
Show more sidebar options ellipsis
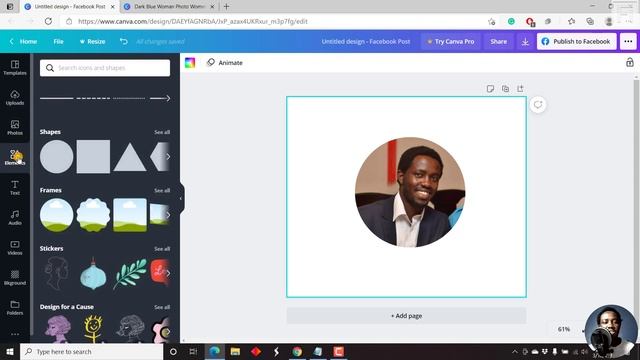point(15,334)
